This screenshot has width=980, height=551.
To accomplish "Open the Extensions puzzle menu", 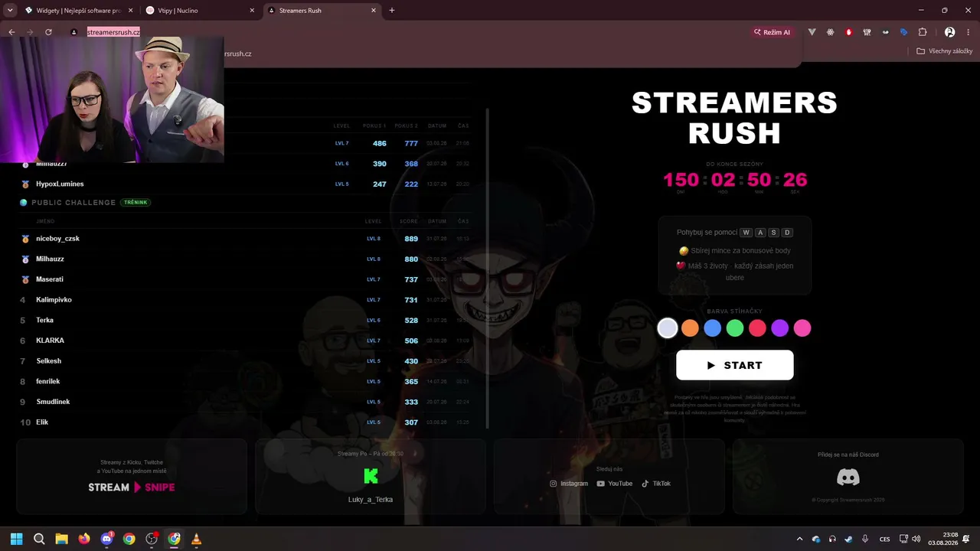I will pyautogui.click(x=923, y=32).
